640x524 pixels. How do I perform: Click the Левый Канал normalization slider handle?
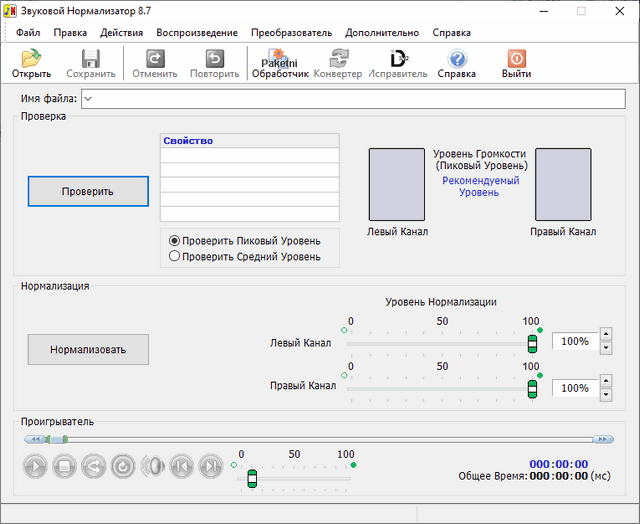tap(532, 343)
